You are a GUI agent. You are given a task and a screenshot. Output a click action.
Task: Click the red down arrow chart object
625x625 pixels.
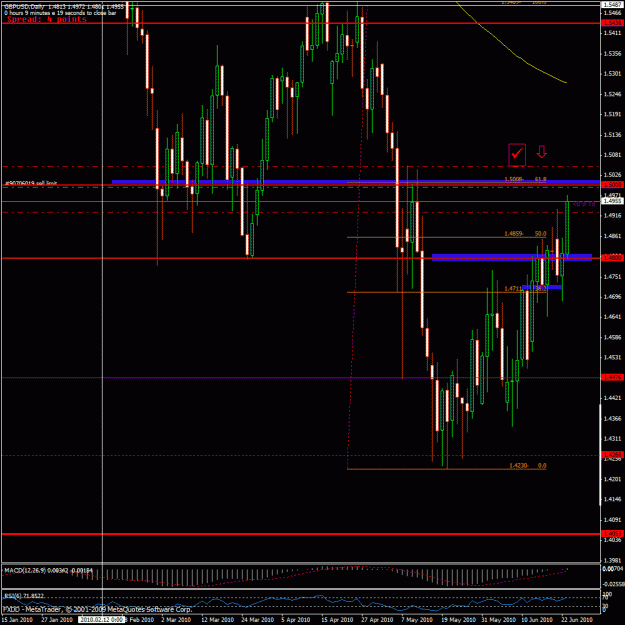(x=541, y=151)
